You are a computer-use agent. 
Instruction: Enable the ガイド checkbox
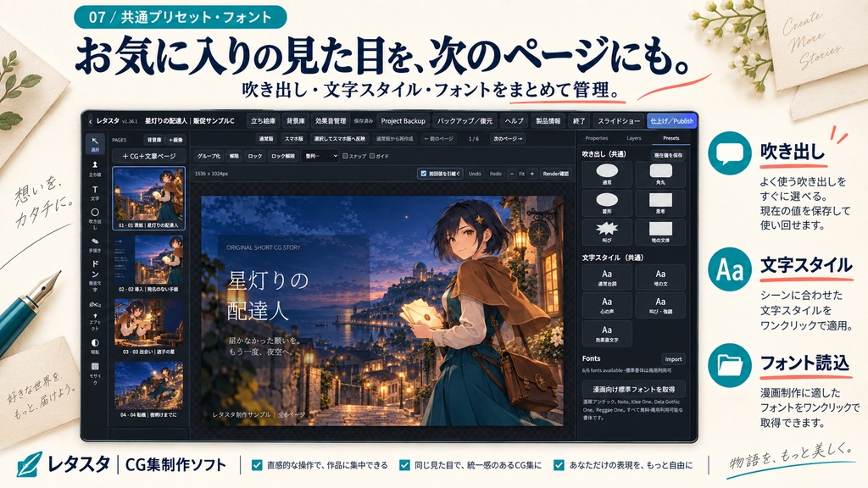point(372,156)
